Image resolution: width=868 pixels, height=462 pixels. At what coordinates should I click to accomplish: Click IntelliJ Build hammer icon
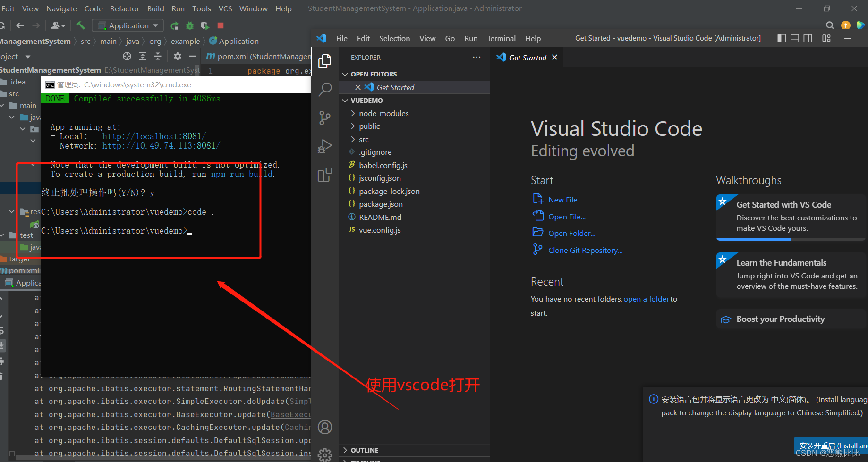[x=80, y=25]
